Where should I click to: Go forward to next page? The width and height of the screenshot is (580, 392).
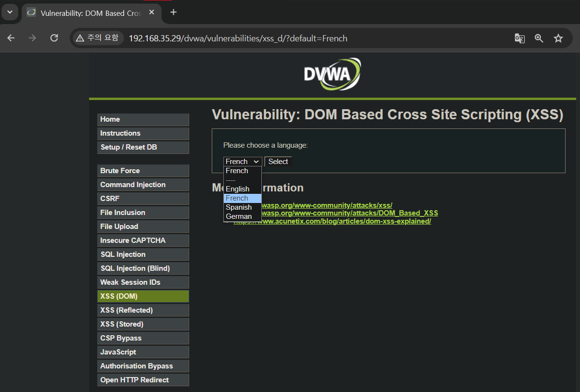(32, 38)
